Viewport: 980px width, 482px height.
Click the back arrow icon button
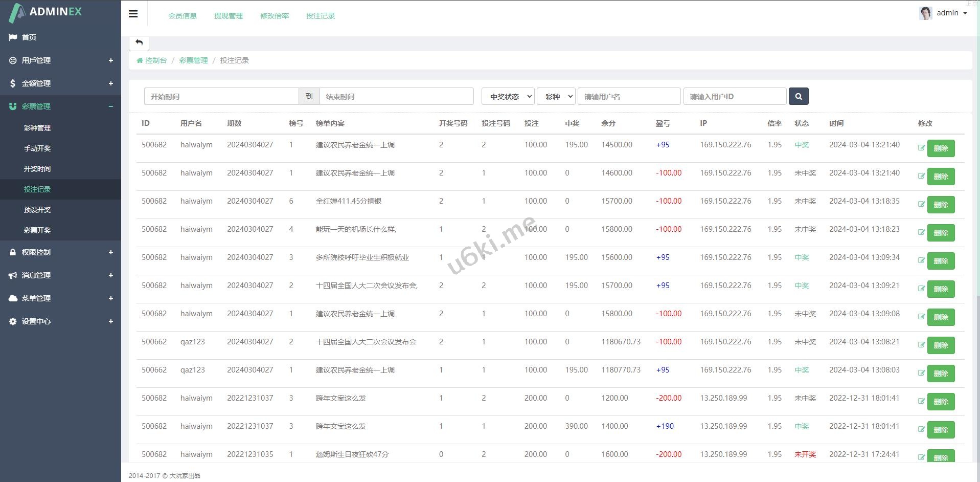[x=139, y=43]
